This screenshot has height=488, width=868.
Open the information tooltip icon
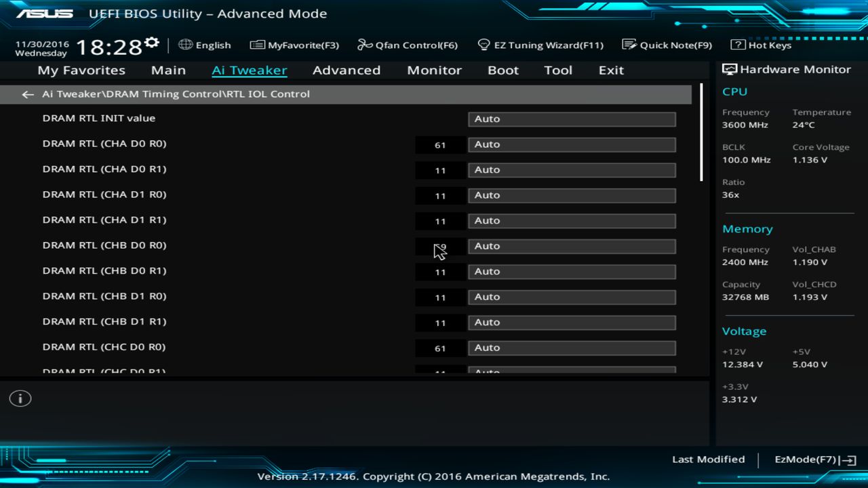[x=20, y=399]
